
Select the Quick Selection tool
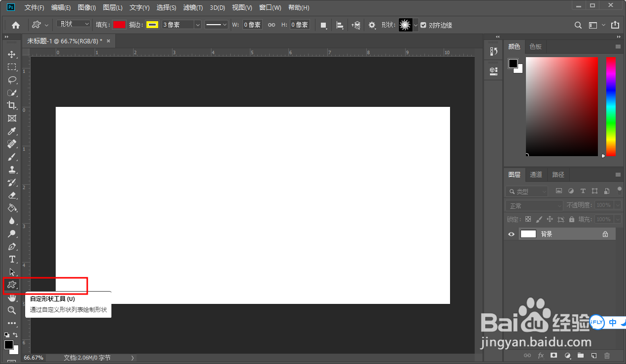(12, 93)
